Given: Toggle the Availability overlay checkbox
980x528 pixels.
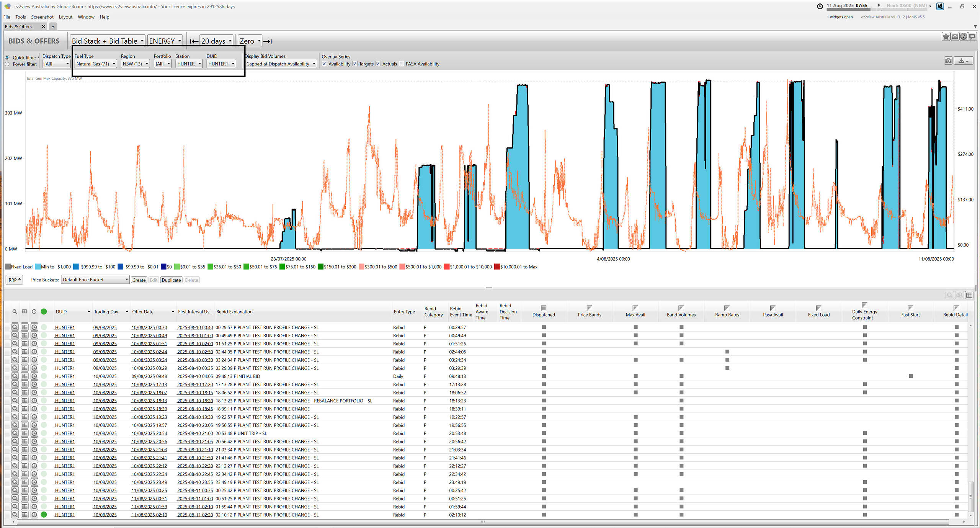Looking at the screenshot, I should (x=325, y=64).
